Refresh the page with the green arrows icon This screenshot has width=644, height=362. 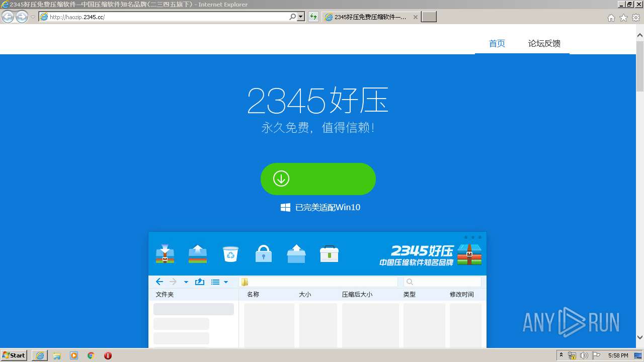pyautogui.click(x=313, y=17)
